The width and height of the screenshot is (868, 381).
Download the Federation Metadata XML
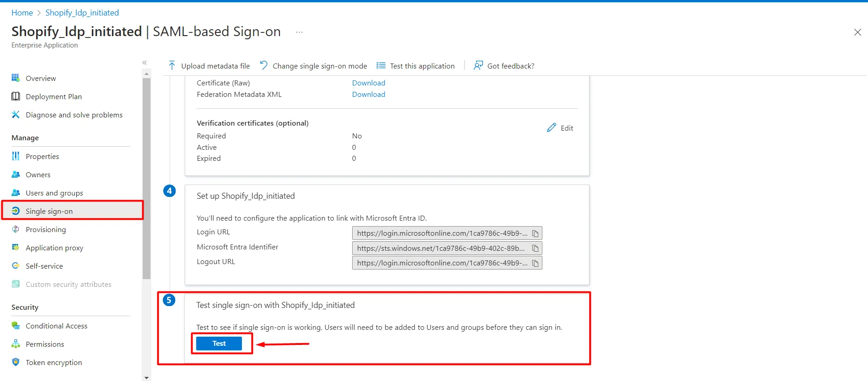tap(369, 95)
